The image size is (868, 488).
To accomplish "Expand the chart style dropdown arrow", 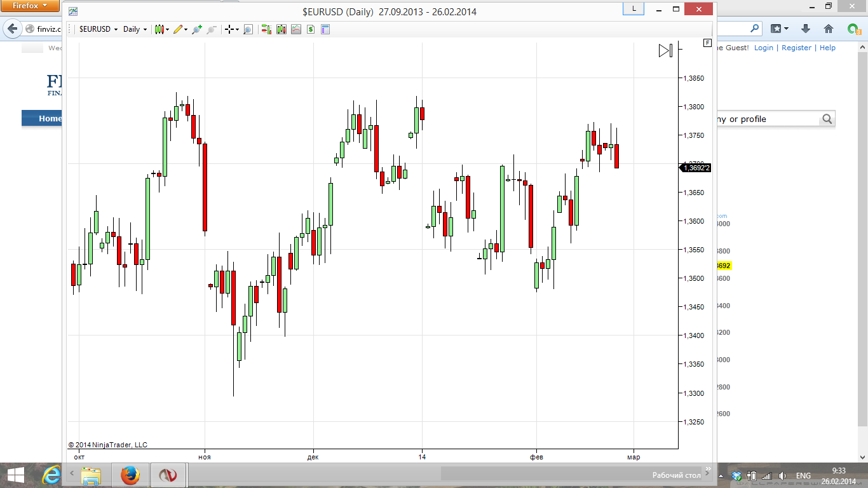I will point(167,29).
